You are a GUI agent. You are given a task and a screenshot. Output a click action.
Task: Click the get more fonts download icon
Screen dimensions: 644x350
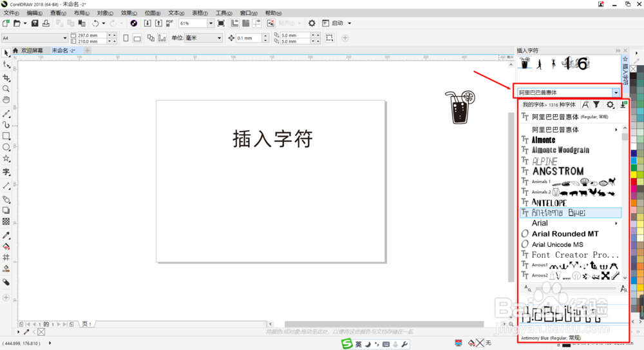(x=623, y=104)
